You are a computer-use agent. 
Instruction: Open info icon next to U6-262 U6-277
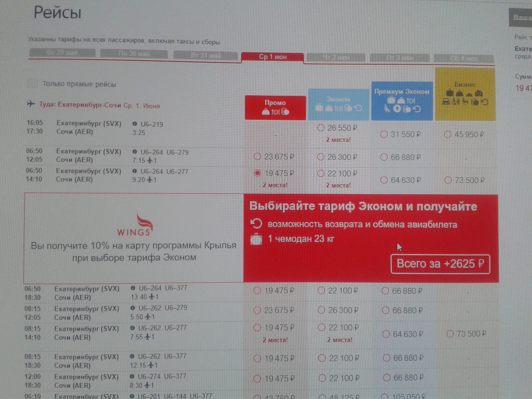pyautogui.click(x=132, y=328)
